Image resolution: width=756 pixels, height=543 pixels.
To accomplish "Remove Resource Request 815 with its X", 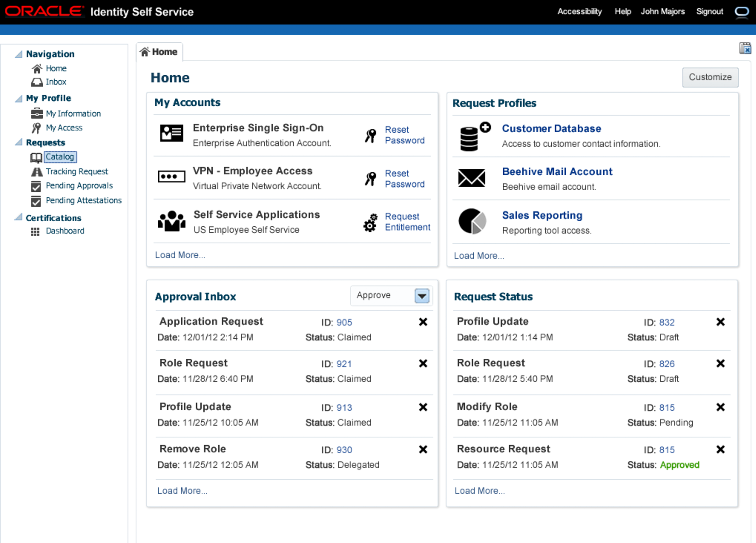I will tap(721, 449).
